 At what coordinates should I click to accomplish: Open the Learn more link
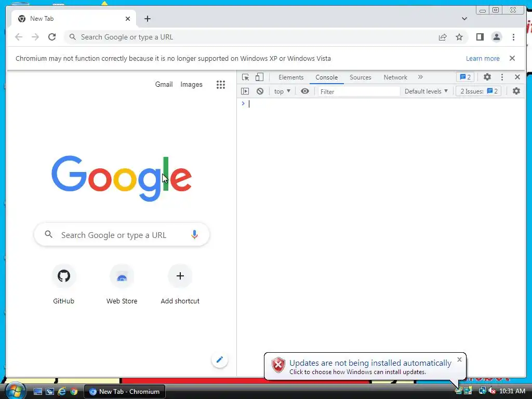point(483,58)
